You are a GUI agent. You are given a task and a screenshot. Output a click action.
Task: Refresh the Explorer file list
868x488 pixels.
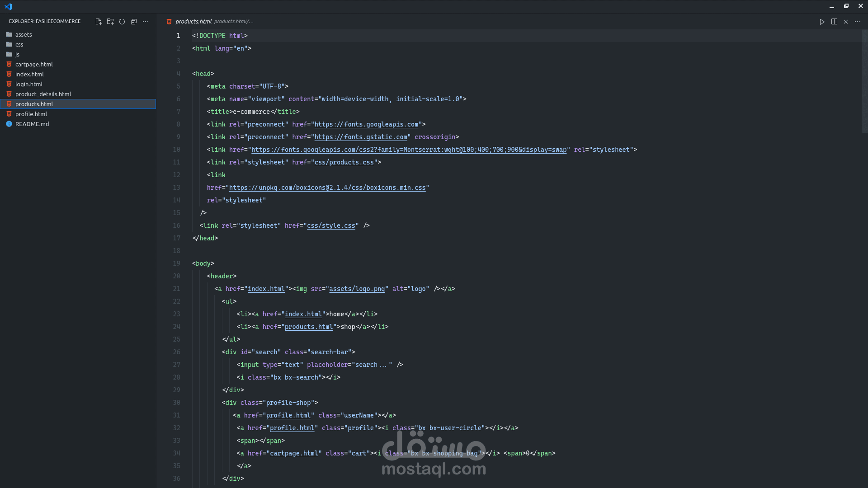pyautogui.click(x=122, y=22)
